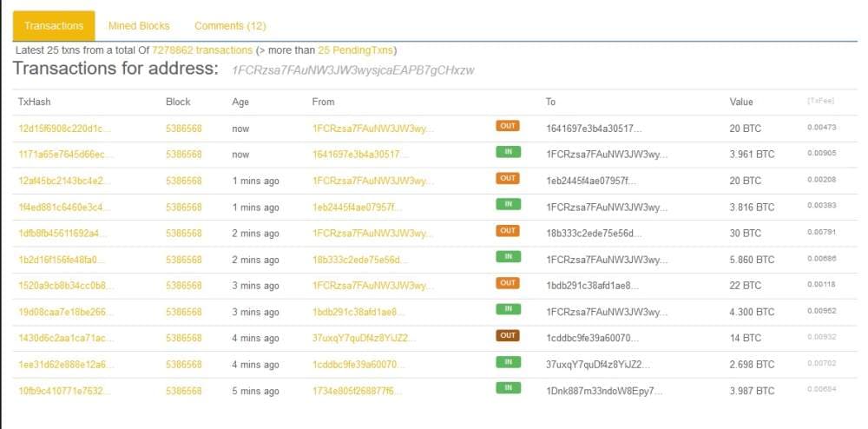868x429 pixels.
Task: Open transaction hash 12d15f6908c220d1c
Action: [x=65, y=129]
